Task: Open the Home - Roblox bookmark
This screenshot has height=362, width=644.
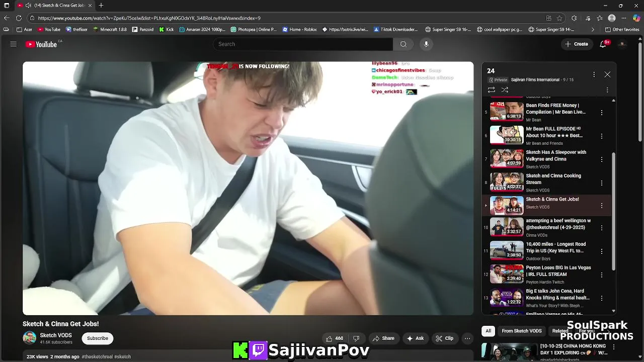Action: point(300,30)
